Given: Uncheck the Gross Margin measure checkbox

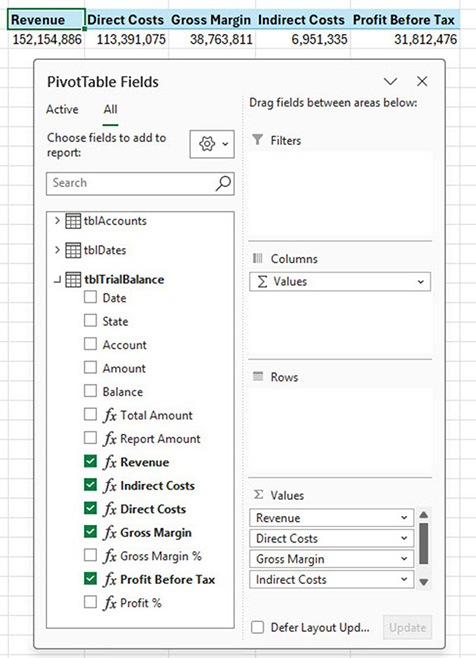Looking at the screenshot, I should [x=90, y=532].
